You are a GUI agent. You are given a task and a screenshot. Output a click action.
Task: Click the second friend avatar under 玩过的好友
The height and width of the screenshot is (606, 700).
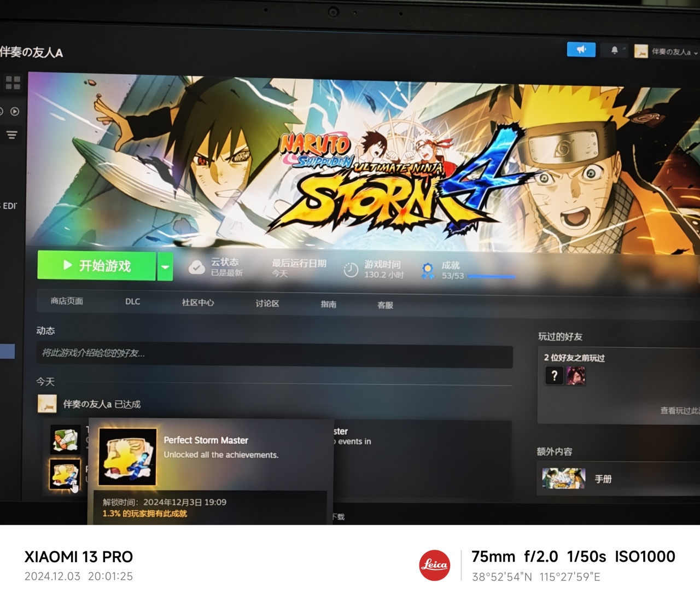[x=576, y=376]
